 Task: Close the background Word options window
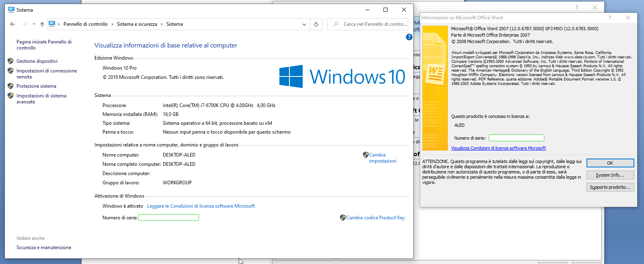pos(595,7)
